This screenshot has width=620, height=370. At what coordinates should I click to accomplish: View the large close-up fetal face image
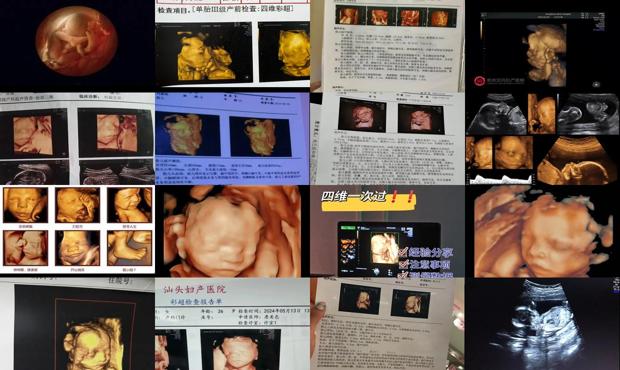coord(232,231)
